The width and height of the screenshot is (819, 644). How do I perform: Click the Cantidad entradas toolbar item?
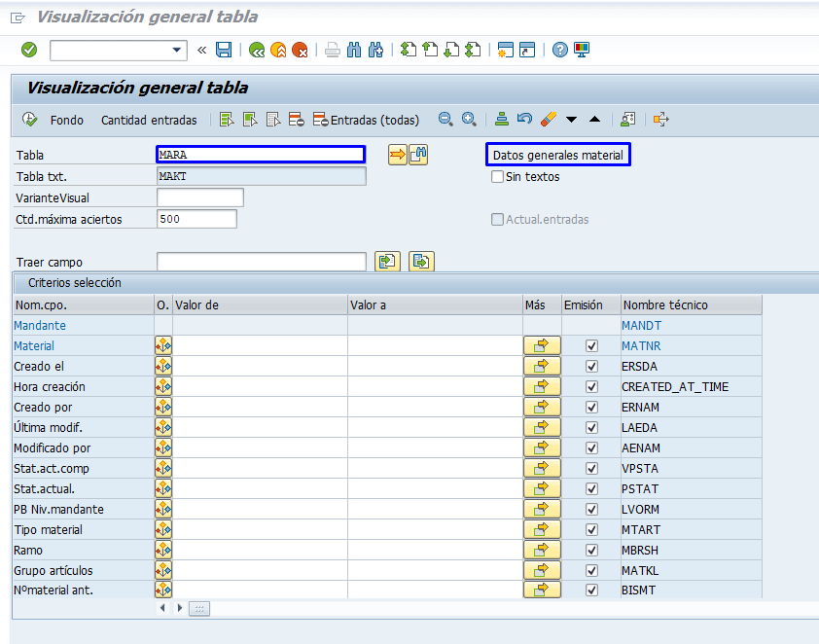coord(149,120)
